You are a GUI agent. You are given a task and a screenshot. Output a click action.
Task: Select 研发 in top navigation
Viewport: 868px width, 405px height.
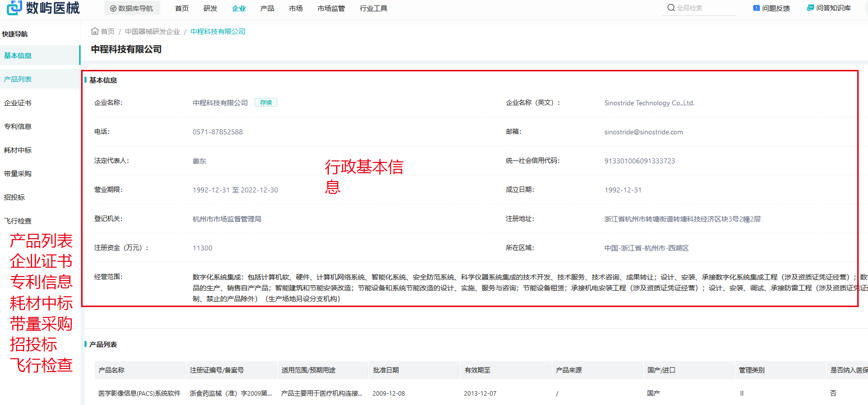(x=210, y=8)
